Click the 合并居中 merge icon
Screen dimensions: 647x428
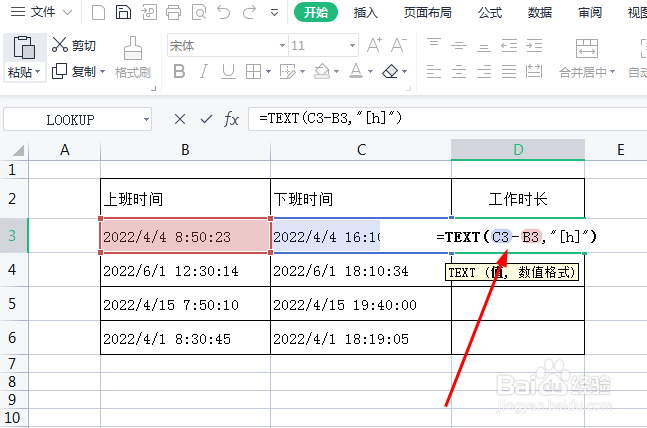(587, 48)
